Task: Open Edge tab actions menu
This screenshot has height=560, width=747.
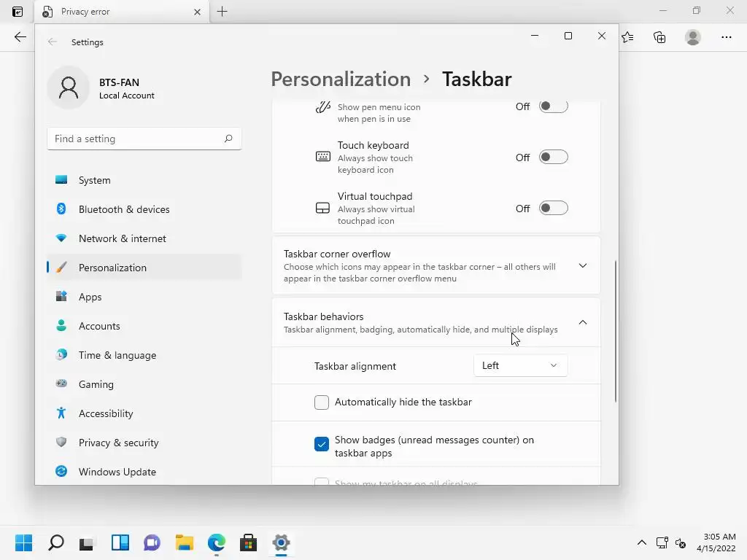Action: coord(18,12)
